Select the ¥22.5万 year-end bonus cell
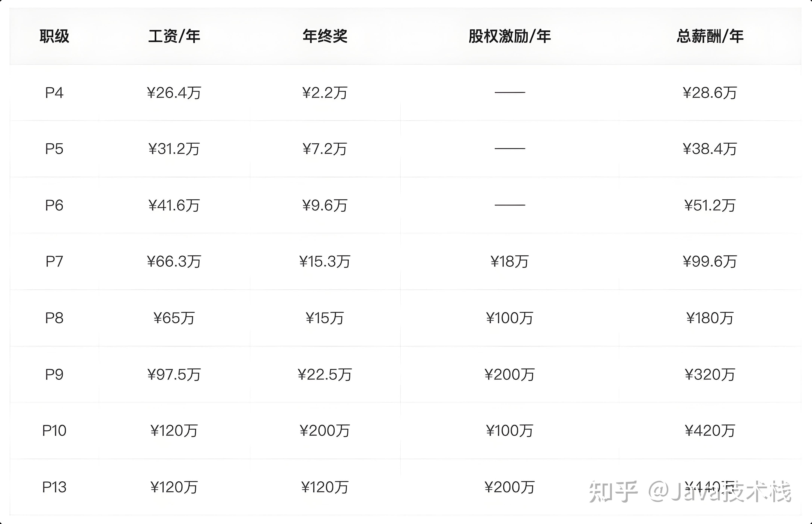Image resolution: width=812 pixels, height=524 pixels. coord(325,375)
